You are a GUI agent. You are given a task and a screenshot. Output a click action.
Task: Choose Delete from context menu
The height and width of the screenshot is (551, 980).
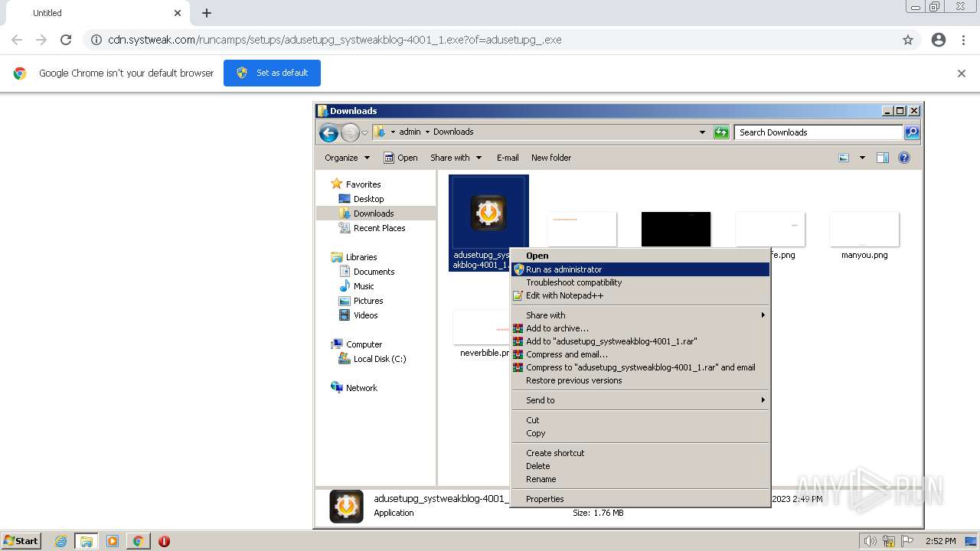(x=640, y=466)
